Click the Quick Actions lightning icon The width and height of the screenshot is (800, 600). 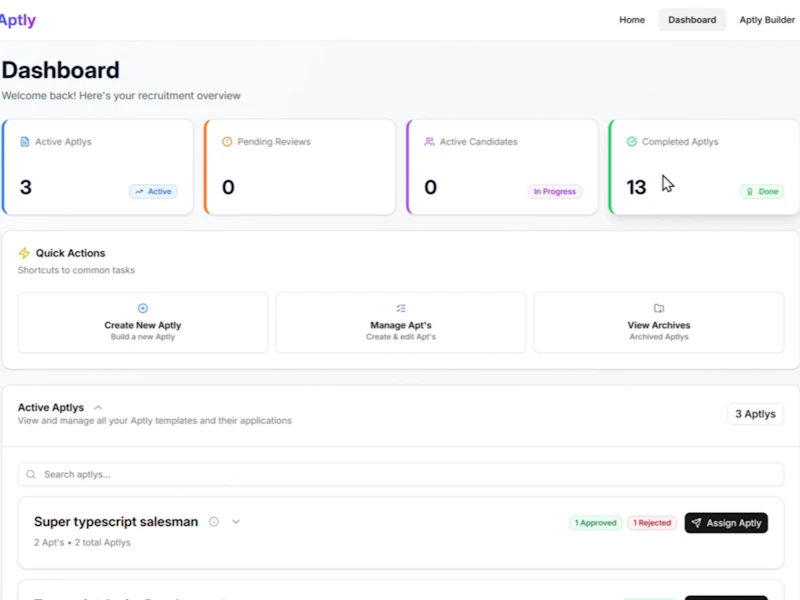pos(24,253)
